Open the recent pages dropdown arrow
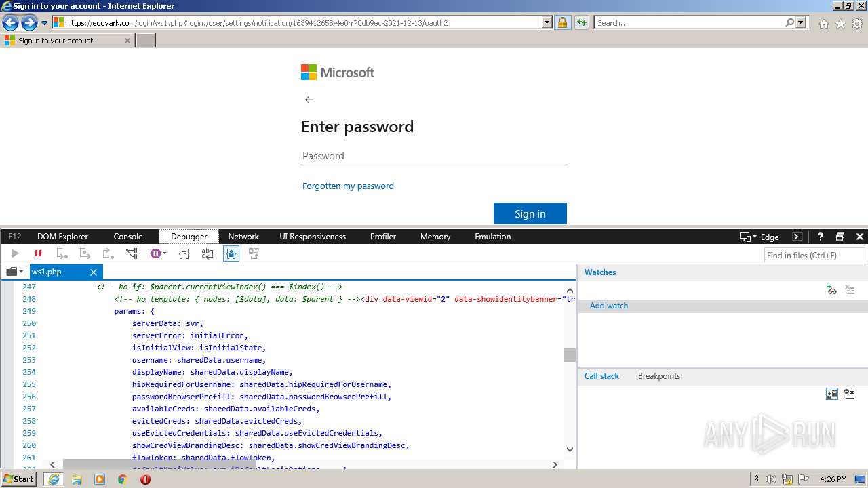868x488 pixels. tap(44, 22)
